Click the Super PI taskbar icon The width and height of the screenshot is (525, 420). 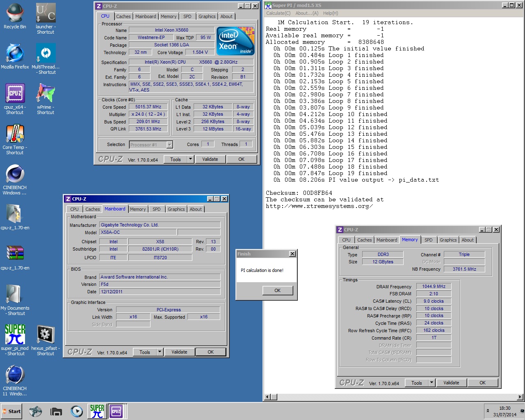97,411
